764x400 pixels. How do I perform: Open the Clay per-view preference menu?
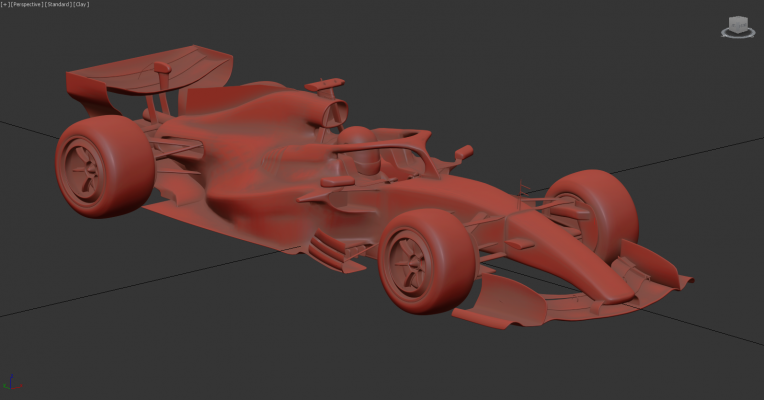(82, 4)
